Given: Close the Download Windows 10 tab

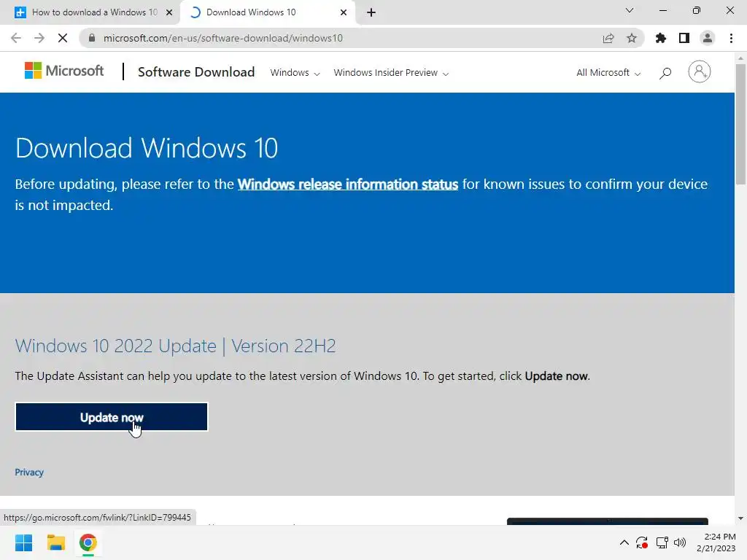Looking at the screenshot, I should [x=344, y=13].
